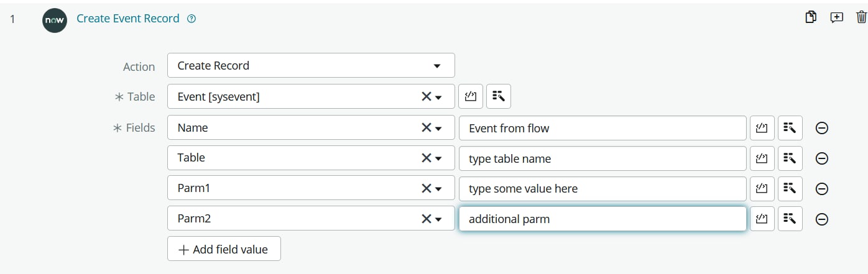Toggle script for the Name field value
The width and height of the screenshot is (868, 274).
coord(762,128)
